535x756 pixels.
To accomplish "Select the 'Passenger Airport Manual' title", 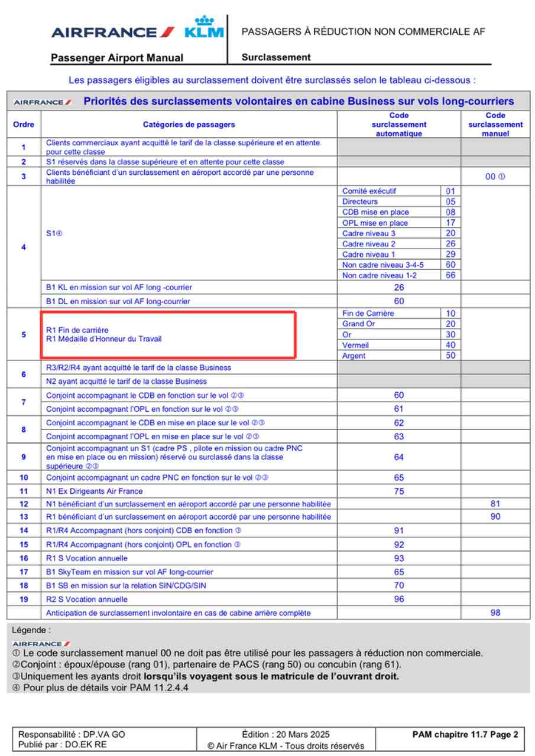I will pyautogui.click(x=117, y=58).
